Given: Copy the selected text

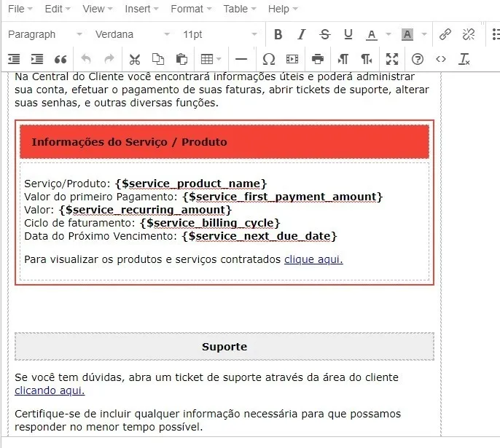Looking at the screenshot, I should tap(158, 59).
